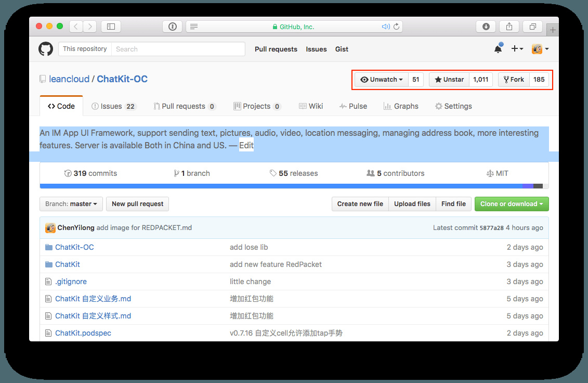View the 319 commits history
The height and width of the screenshot is (383, 588).
click(91, 173)
